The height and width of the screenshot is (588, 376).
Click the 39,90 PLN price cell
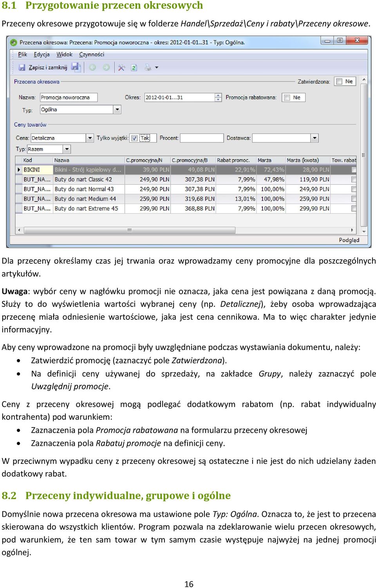coord(148,170)
